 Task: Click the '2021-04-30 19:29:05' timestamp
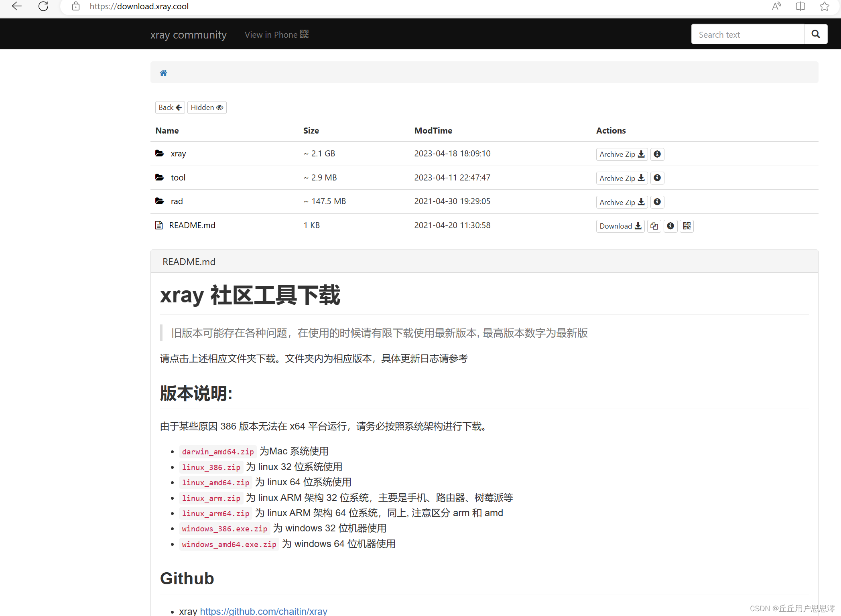(x=452, y=201)
